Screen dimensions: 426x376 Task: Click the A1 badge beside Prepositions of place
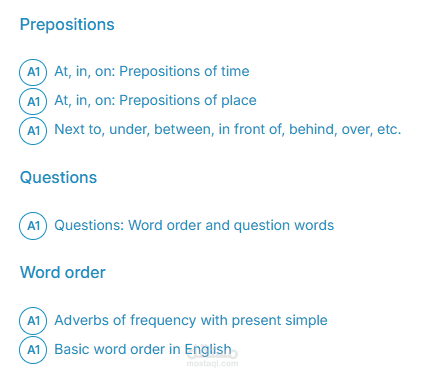[33, 101]
